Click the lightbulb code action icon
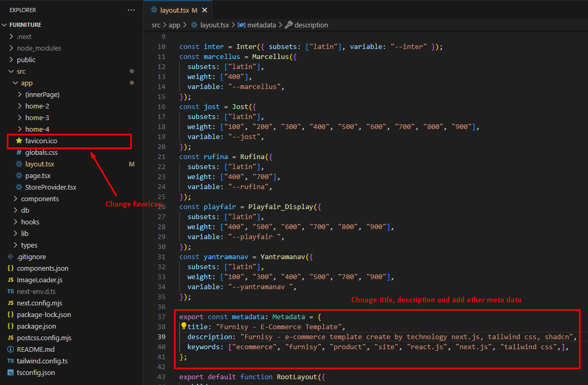Screen dimensions: 588x385 pyautogui.click(x=184, y=327)
